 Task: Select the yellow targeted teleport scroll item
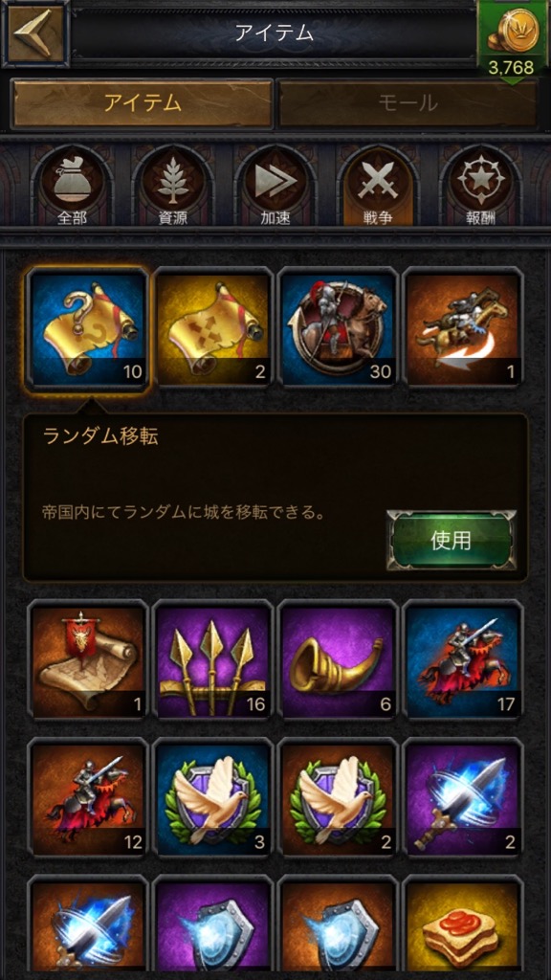click(212, 329)
